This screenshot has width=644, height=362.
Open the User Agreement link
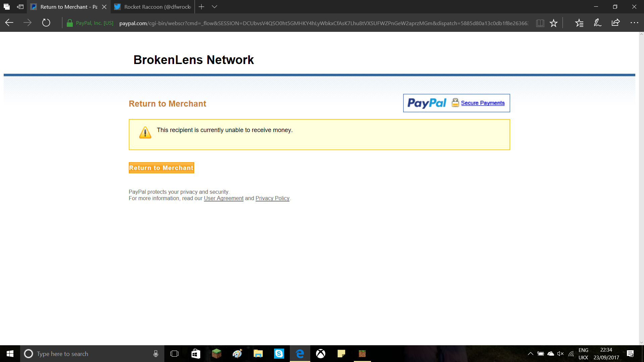224,198
